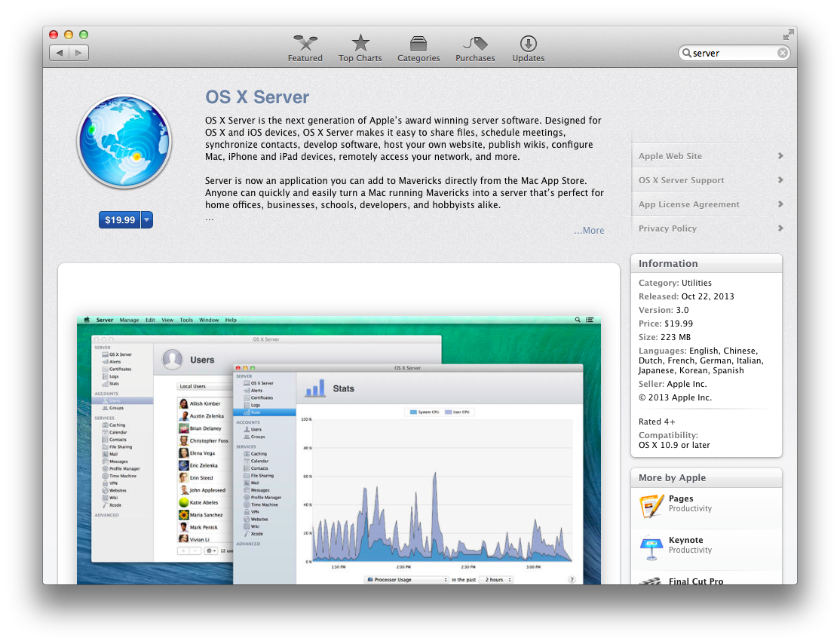This screenshot has height=644, width=840.
Task: Click the System CPU legend swatch
Action: (x=413, y=412)
